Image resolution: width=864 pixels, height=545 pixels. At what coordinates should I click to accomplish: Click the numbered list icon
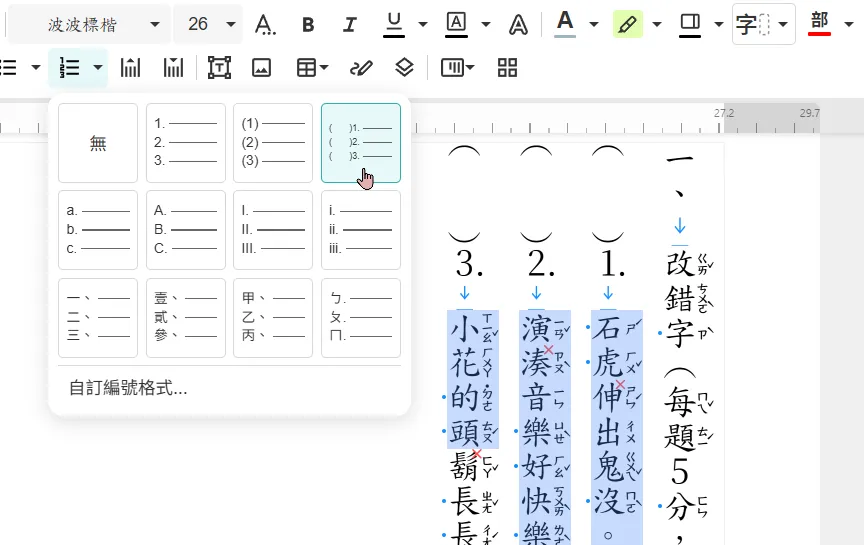tap(69, 68)
